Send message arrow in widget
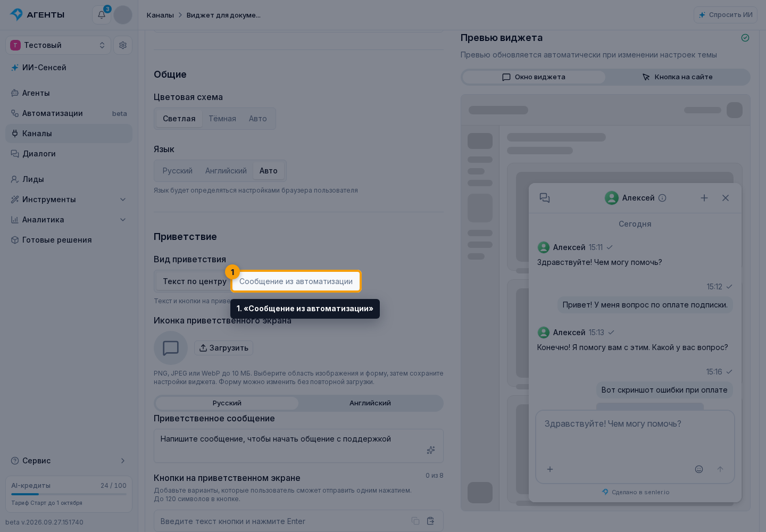 point(720,469)
